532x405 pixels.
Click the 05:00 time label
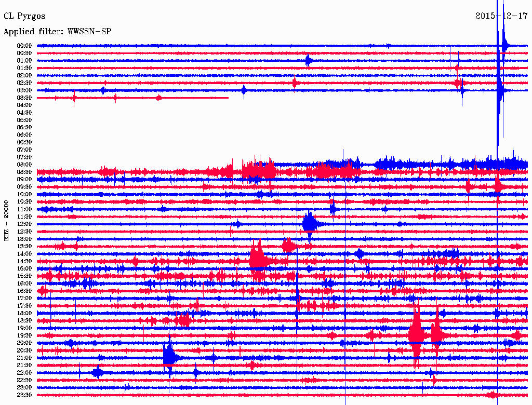point(24,120)
